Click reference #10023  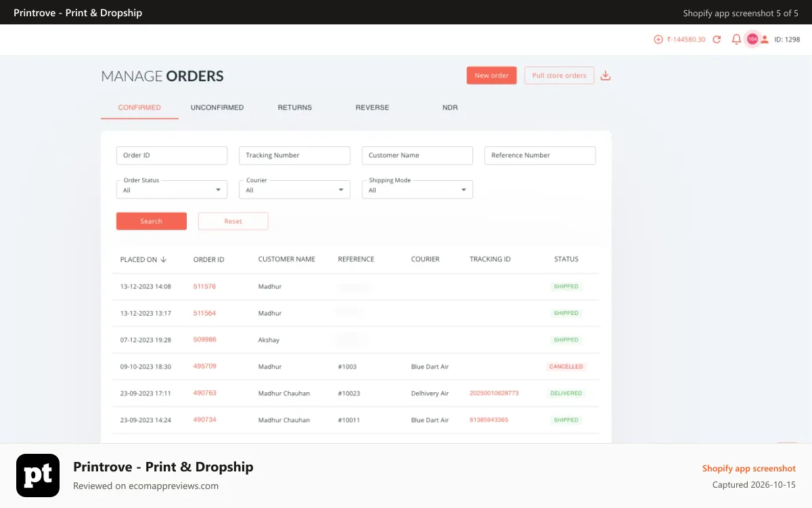(349, 393)
